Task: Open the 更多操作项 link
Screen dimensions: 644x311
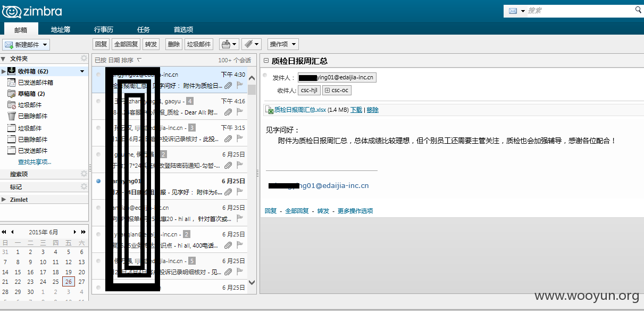Action: tap(355, 211)
